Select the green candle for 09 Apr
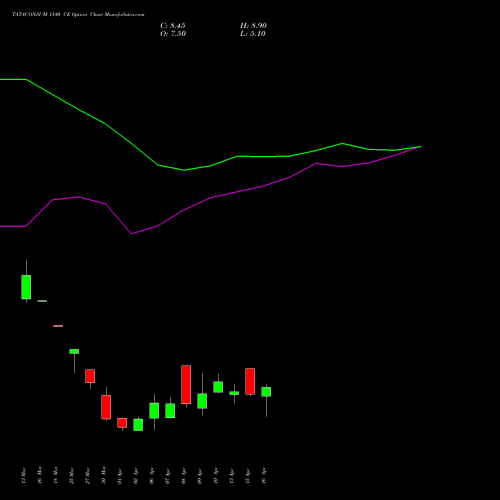The height and width of the screenshot is (500, 500). [x=202, y=401]
